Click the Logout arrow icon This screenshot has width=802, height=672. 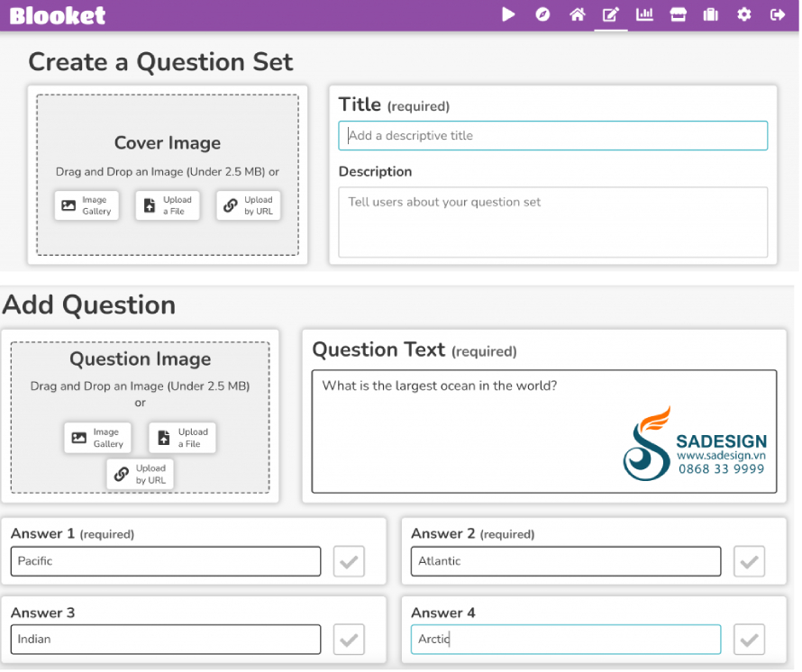[x=778, y=14]
